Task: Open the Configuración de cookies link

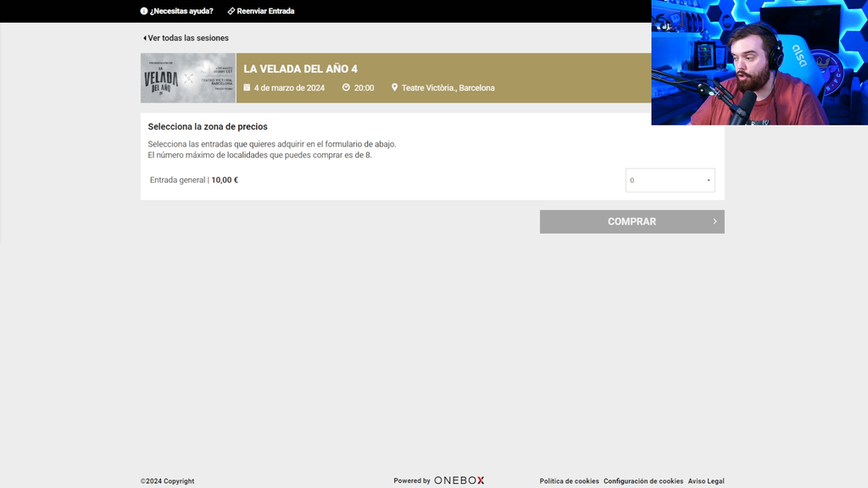Action: [643, 481]
